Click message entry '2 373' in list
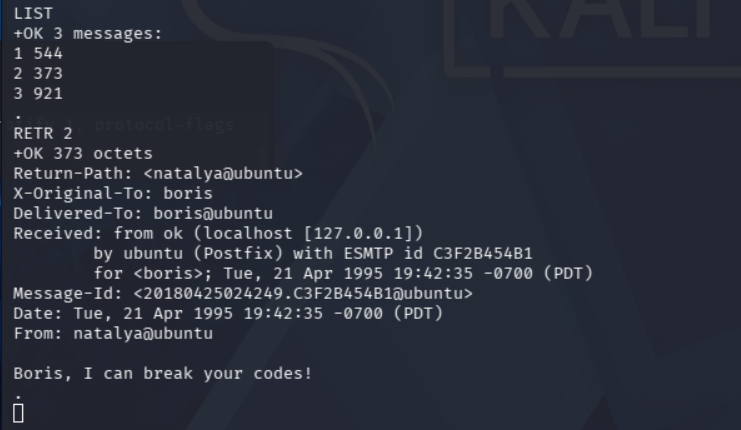Viewport: 741px width, 430px height. pos(38,73)
